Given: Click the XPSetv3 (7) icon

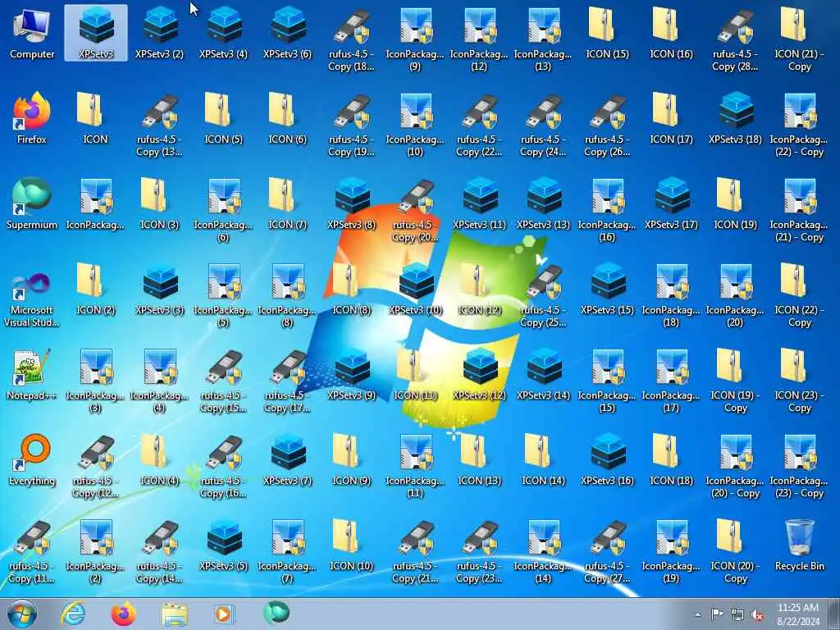Looking at the screenshot, I should tap(288, 459).
